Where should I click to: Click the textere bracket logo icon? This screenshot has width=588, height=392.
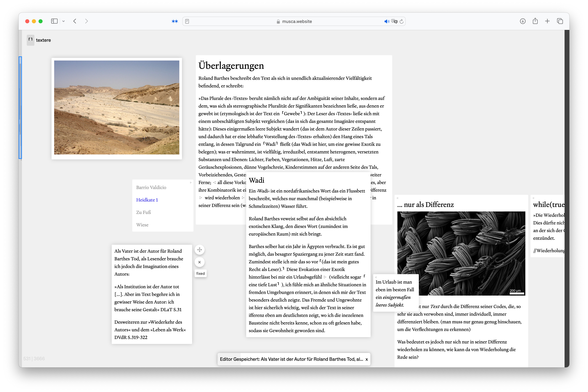click(x=30, y=40)
